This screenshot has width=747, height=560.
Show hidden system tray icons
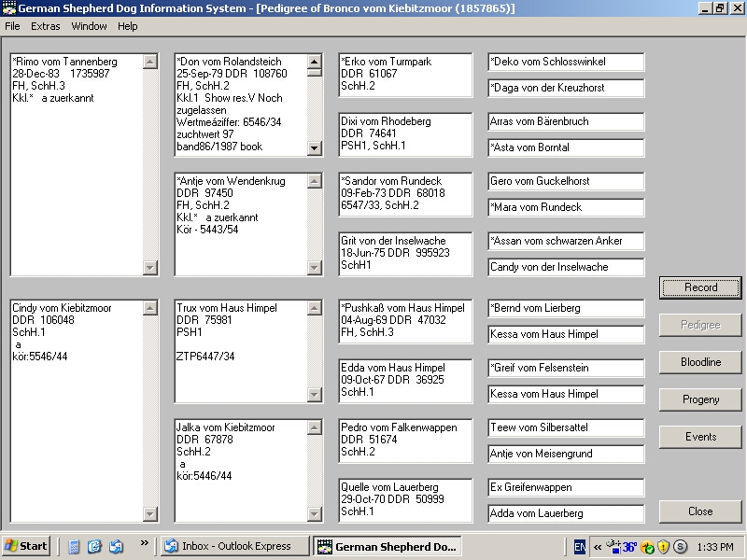[x=598, y=547]
